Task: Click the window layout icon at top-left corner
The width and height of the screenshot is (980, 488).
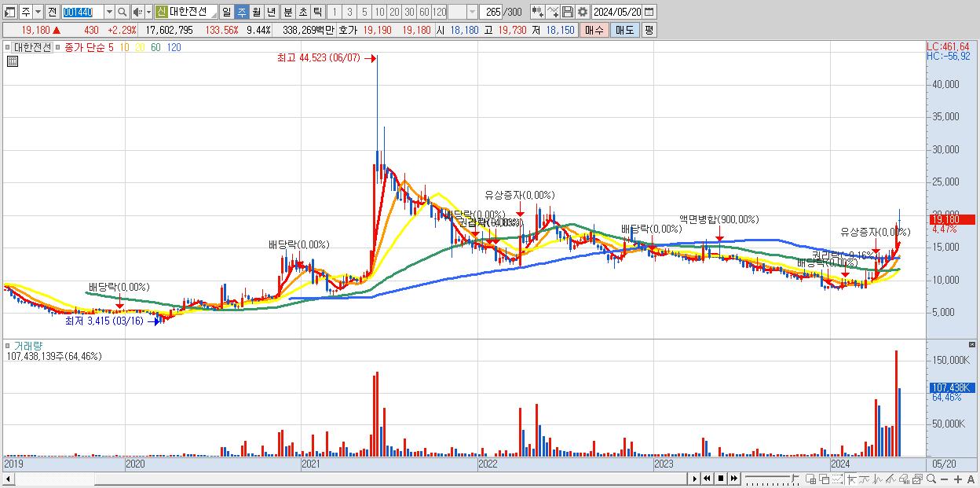Action: [x=9, y=12]
